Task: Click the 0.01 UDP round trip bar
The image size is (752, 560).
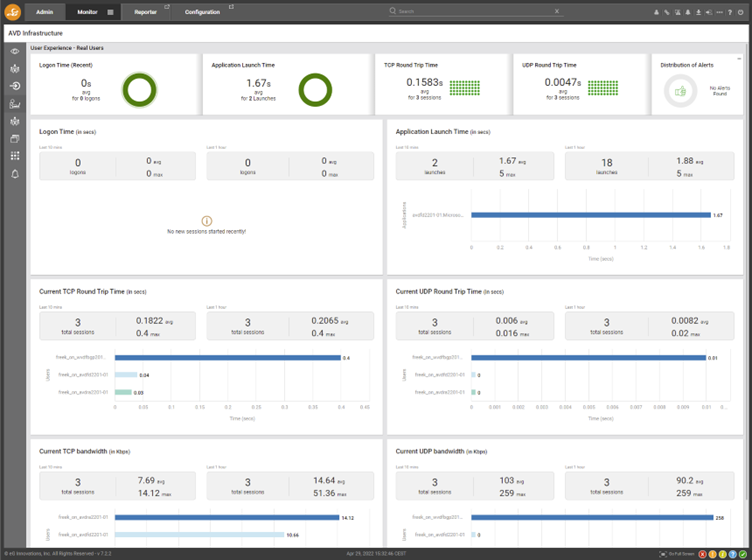Action: [589, 358]
